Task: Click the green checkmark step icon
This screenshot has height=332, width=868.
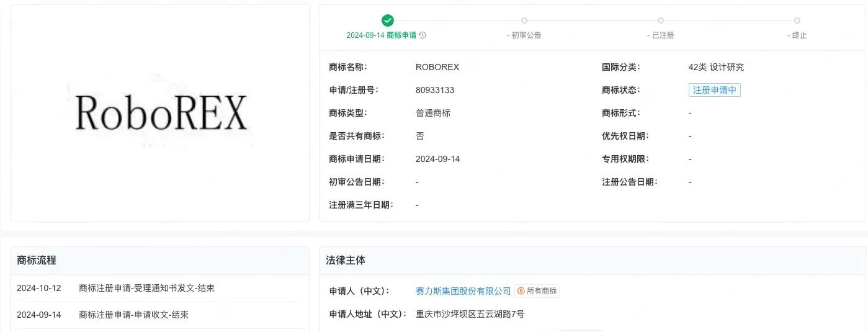Action: (388, 20)
